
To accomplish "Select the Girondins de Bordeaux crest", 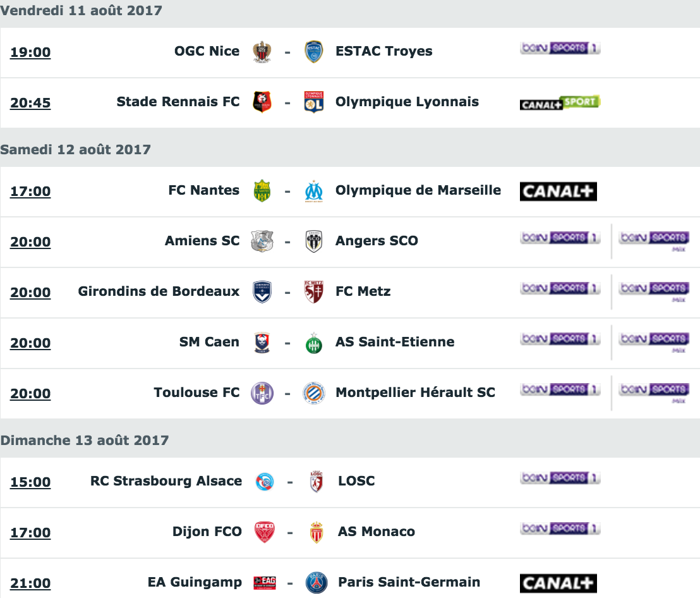I will (x=262, y=292).
